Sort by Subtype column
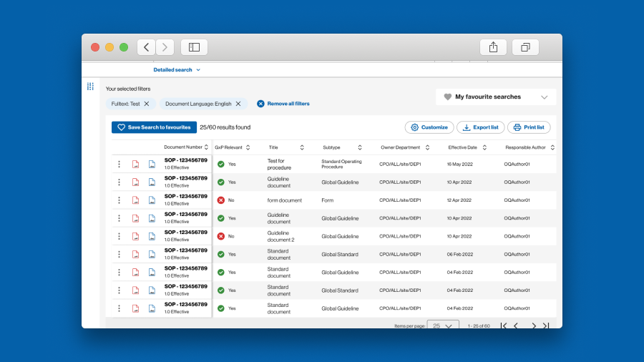The height and width of the screenshot is (362, 644). coord(360,147)
